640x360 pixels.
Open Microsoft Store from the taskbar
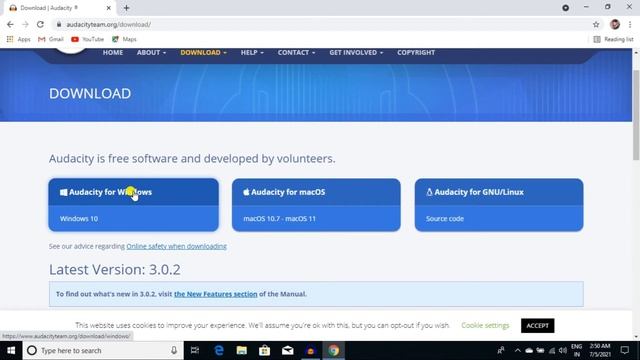click(264, 351)
